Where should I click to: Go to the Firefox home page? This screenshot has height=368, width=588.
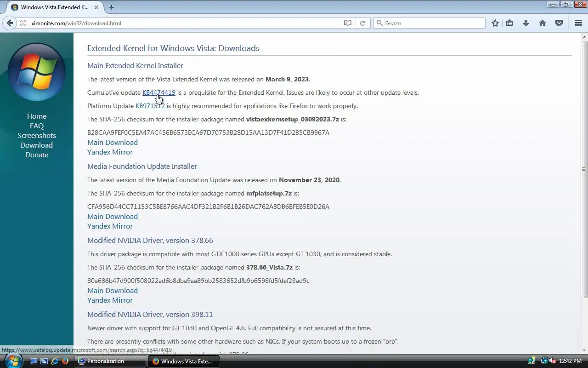543,23
